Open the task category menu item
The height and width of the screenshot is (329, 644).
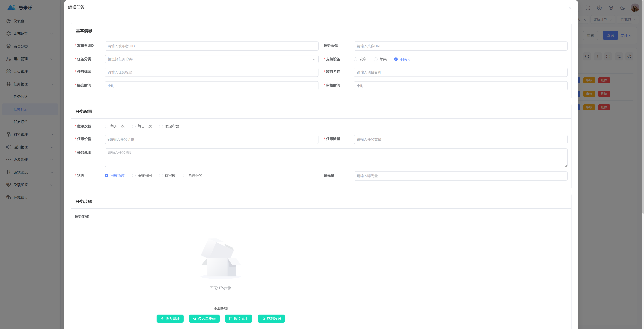click(20, 97)
